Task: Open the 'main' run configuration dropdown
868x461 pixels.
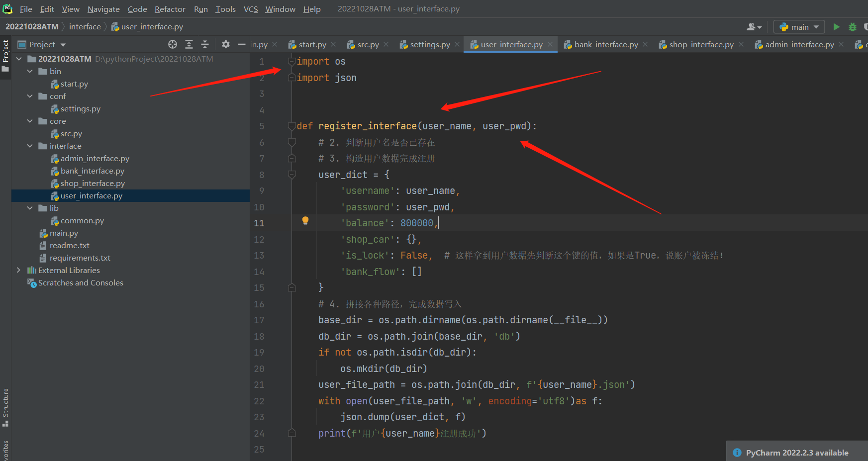Action: (x=799, y=27)
